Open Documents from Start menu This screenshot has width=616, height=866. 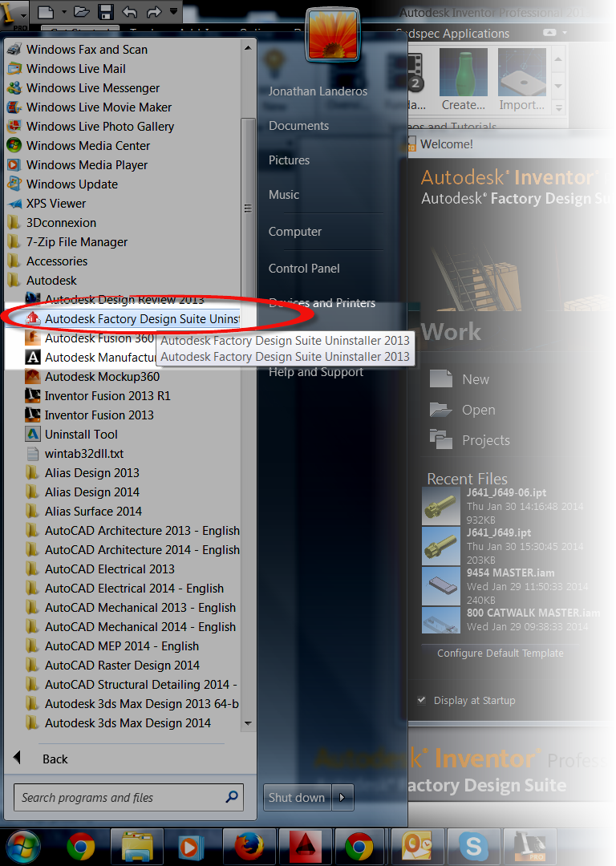tap(299, 126)
